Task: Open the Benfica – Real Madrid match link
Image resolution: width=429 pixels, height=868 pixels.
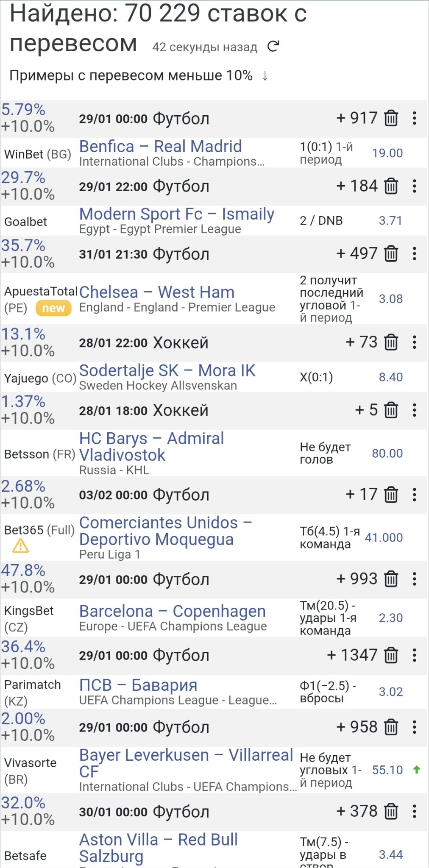Action: (160, 147)
